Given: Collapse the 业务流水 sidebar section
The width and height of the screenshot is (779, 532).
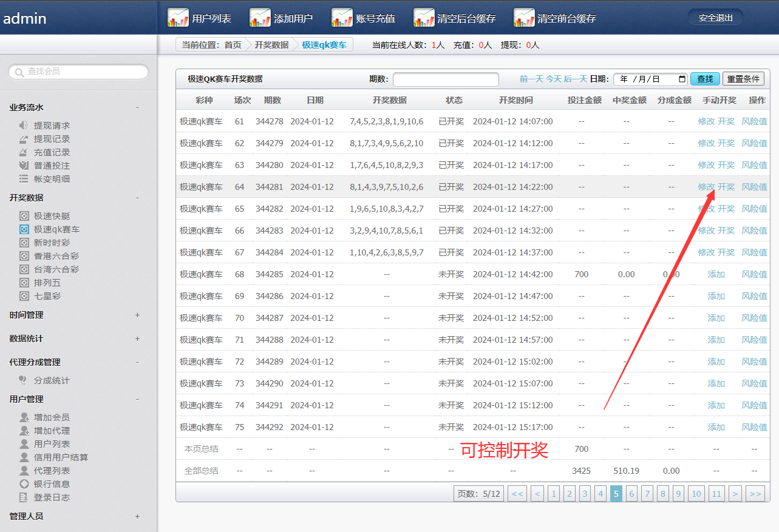Looking at the screenshot, I should pos(137,107).
